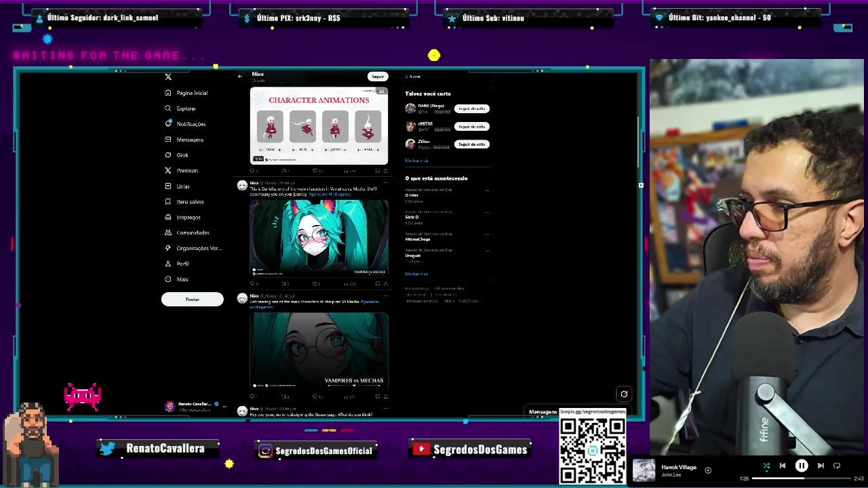Click Mostrar mais under Talvez você curta
Viewport: 868px width, 488px height.
point(416,161)
